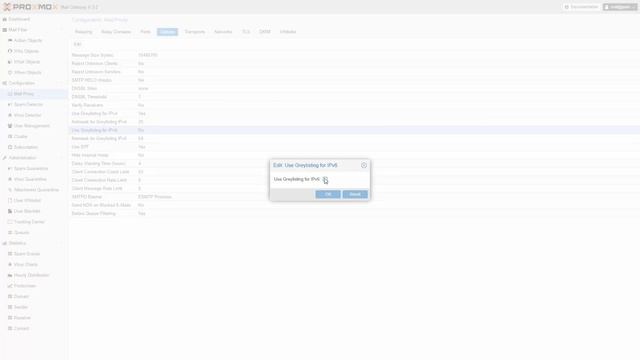Click the Spam Quarantine icon
Image resolution: width=640 pixels, height=360 pixels.
[10, 169]
